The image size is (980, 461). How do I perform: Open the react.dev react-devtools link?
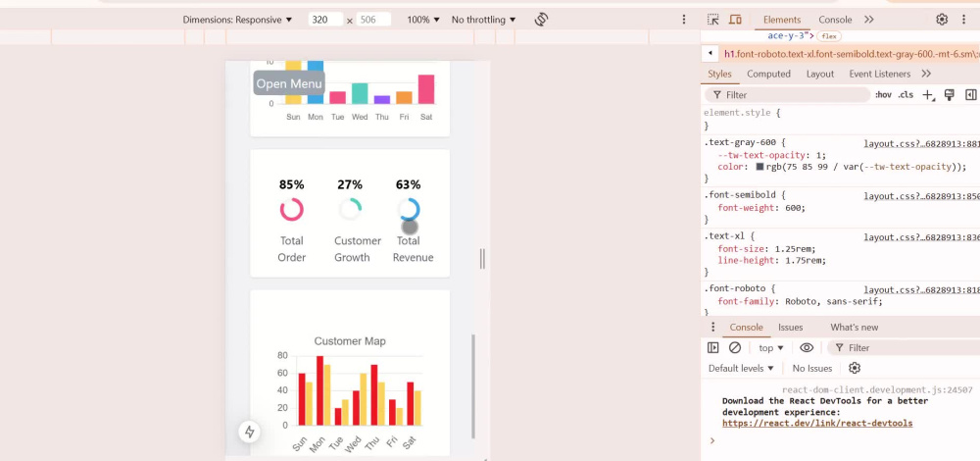coord(817,424)
